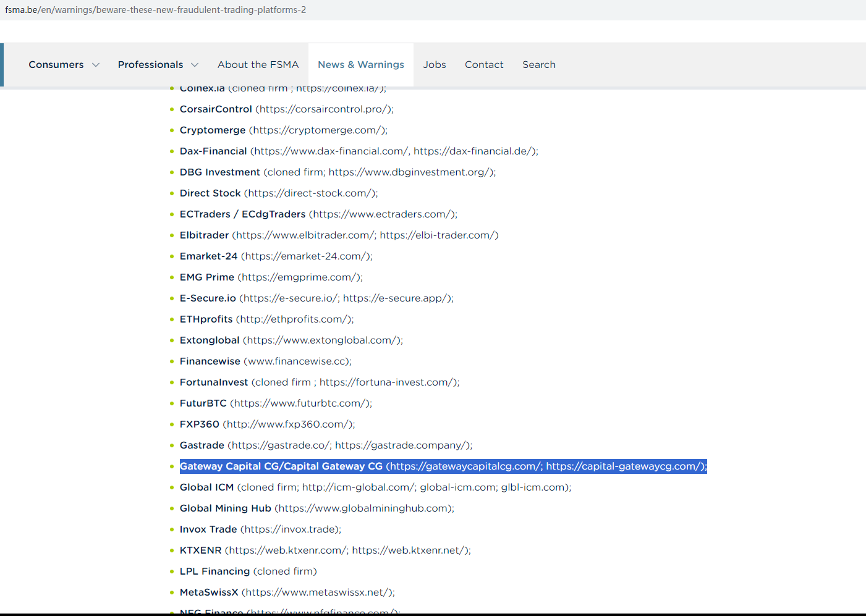Open the Jobs page
The width and height of the screenshot is (866, 616).
pyautogui.click(x=434, y=65)
